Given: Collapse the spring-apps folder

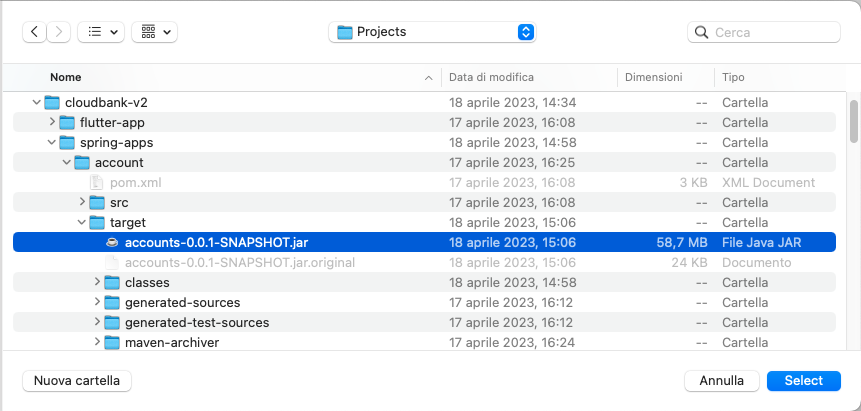Looking at the screenshot, I should (52, 142).
